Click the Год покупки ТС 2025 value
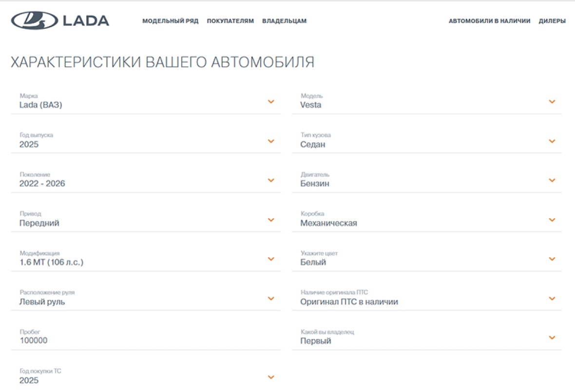575x392 pixels. point(29,380)
